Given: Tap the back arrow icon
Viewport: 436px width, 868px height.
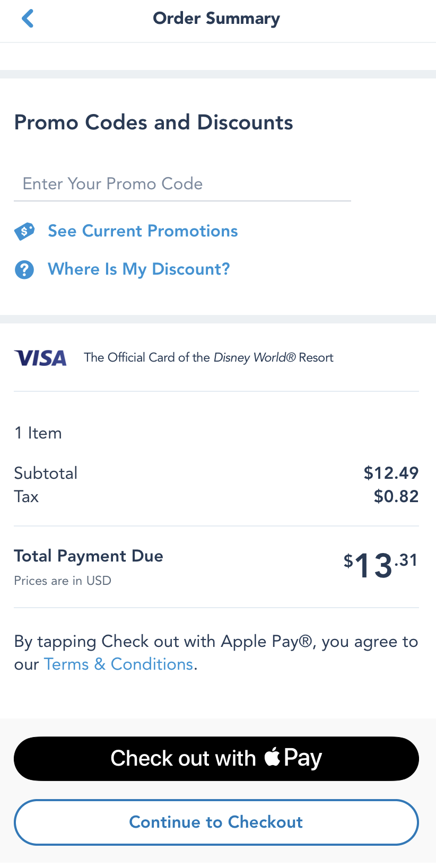Looking at the screenshot, I should coord(28,19).
